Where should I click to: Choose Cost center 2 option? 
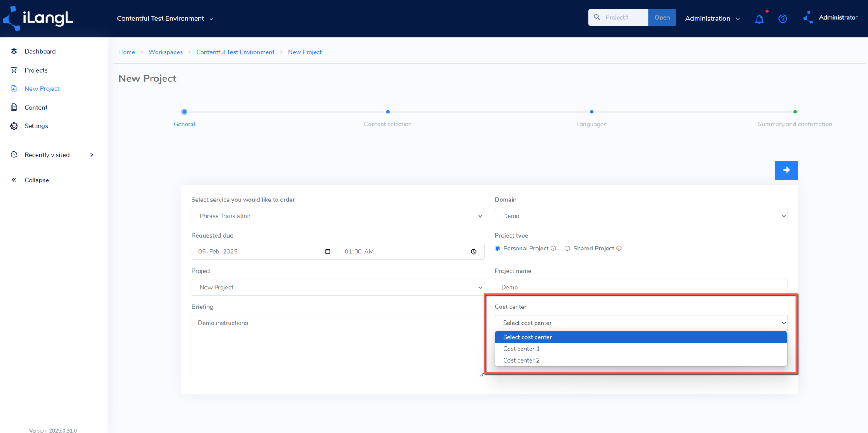(641, 360)
